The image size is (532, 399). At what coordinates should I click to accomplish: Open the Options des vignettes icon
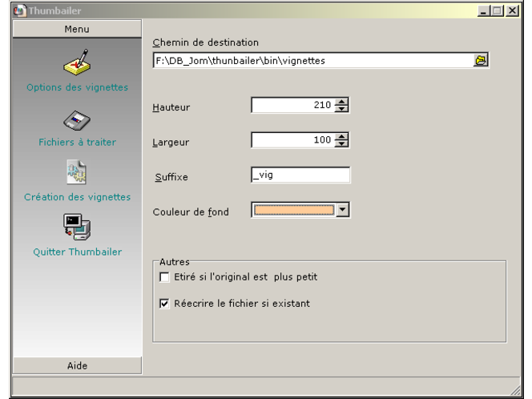tap(77, 62)
